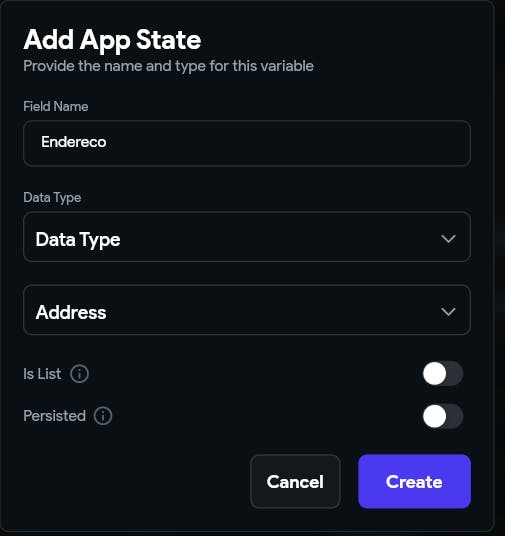The image size is (505, 536).
Task: Click the Persisted label text
Action: click(54, 416)
